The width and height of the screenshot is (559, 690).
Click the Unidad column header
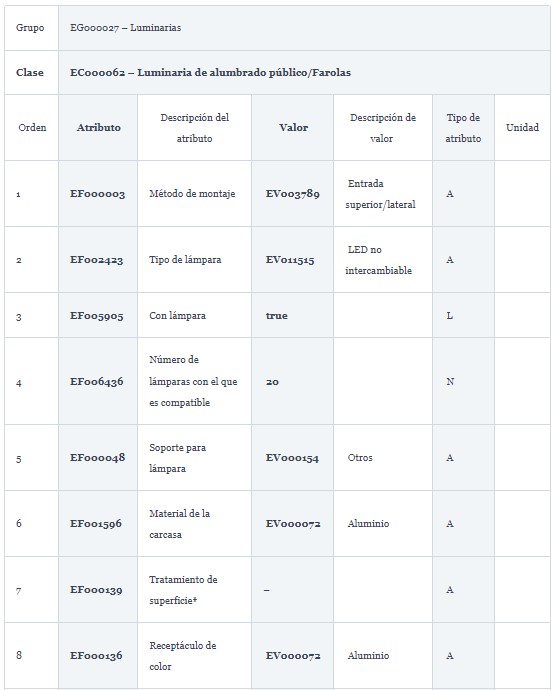[x=522, y=128]
